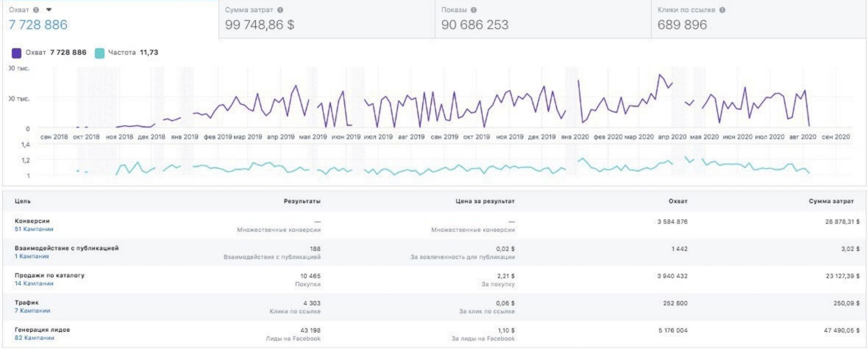Select the Сумма затрат metric tab

click(x=327, y=19)
